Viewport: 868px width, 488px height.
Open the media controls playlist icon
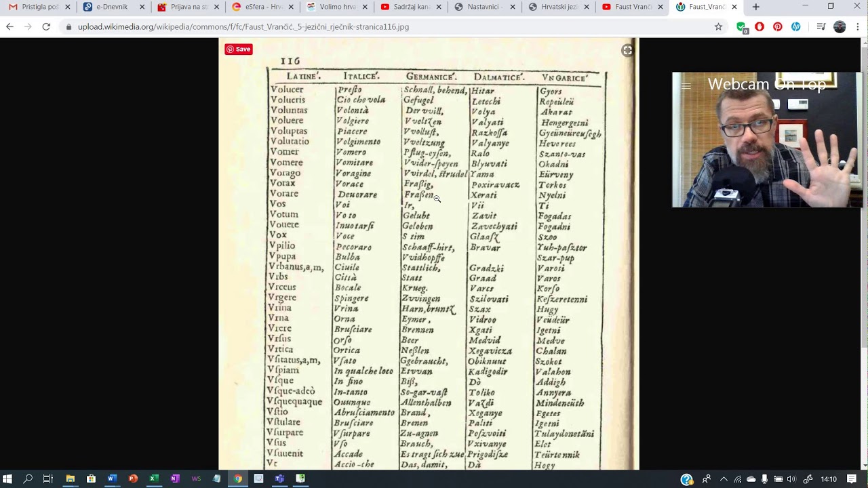point(821,26)
